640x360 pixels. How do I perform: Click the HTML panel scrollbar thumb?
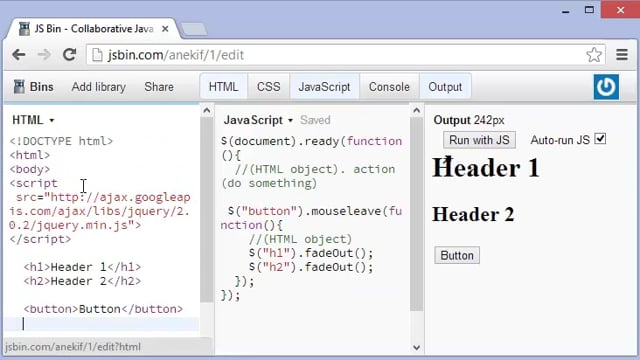[x=207, y=209]
